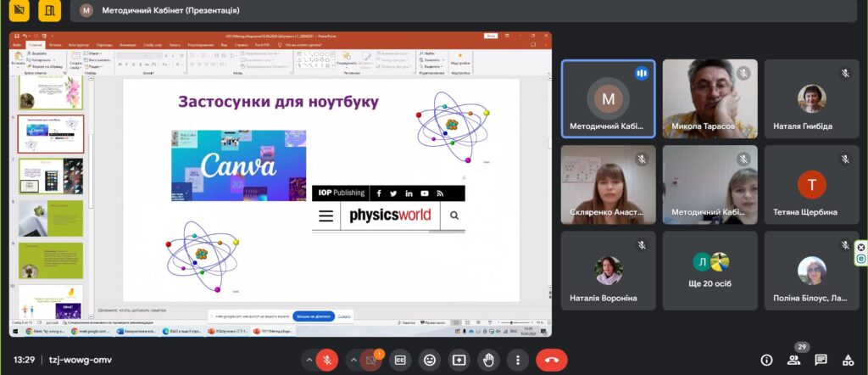Open Windows Start button in shared screen
This screenshot has height=375, width=868.
tap(14, 331)
